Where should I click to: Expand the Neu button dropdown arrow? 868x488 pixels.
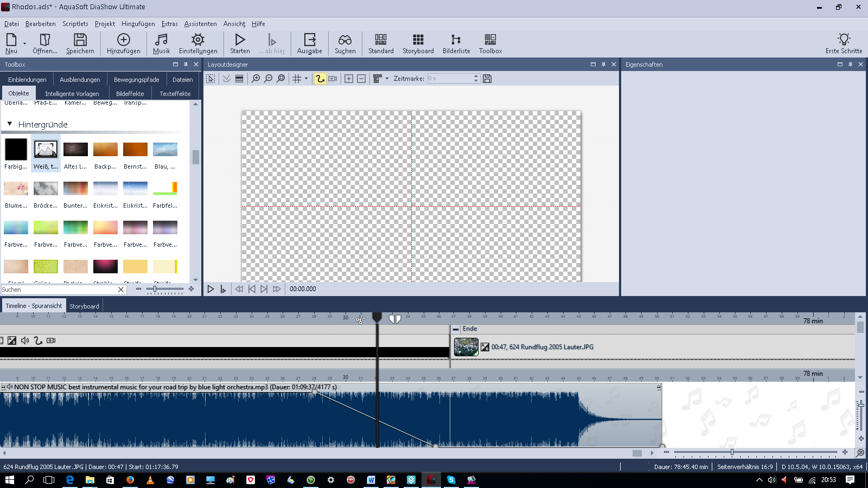click(x=25, y=43)
